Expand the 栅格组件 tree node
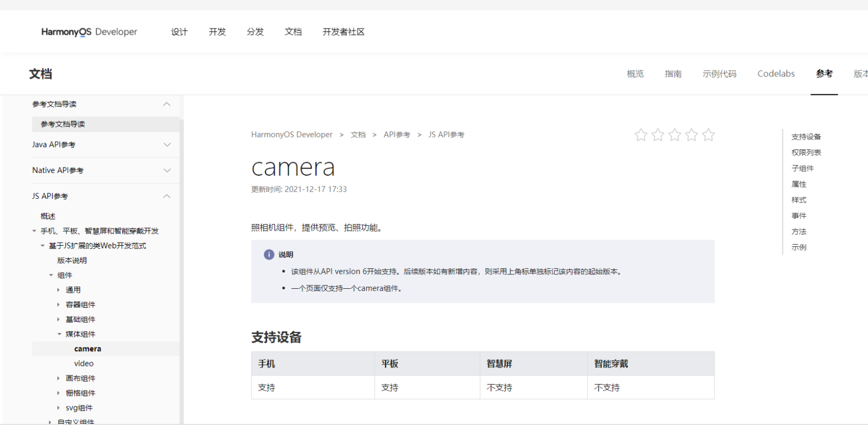This screenshot has width=868, height=430. [59, 393]
